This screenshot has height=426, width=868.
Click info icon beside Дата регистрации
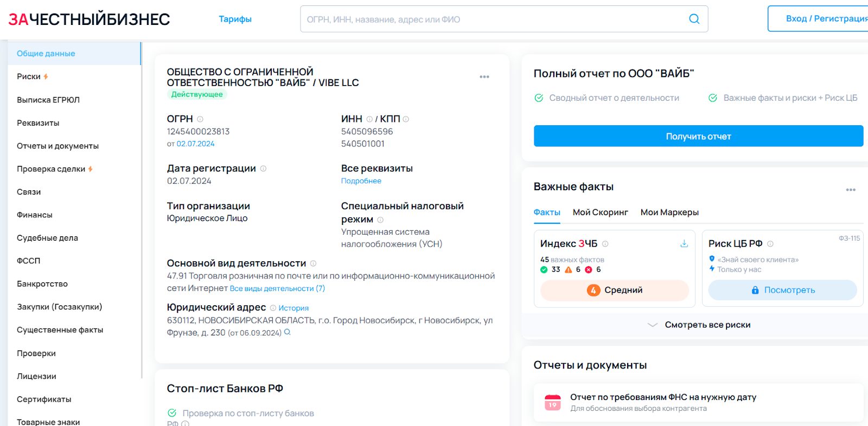point(263,169)
